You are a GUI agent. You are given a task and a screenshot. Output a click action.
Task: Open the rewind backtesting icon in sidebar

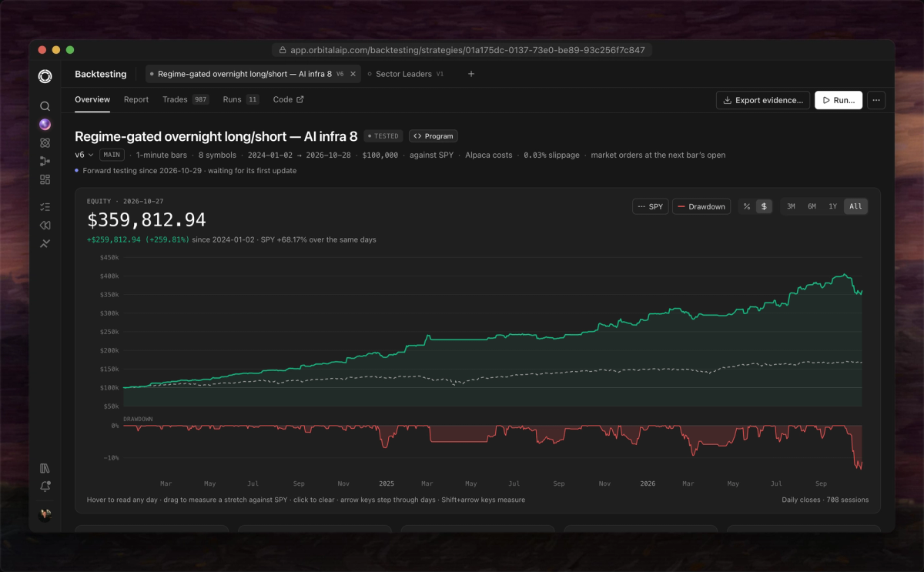pos(45,226)
